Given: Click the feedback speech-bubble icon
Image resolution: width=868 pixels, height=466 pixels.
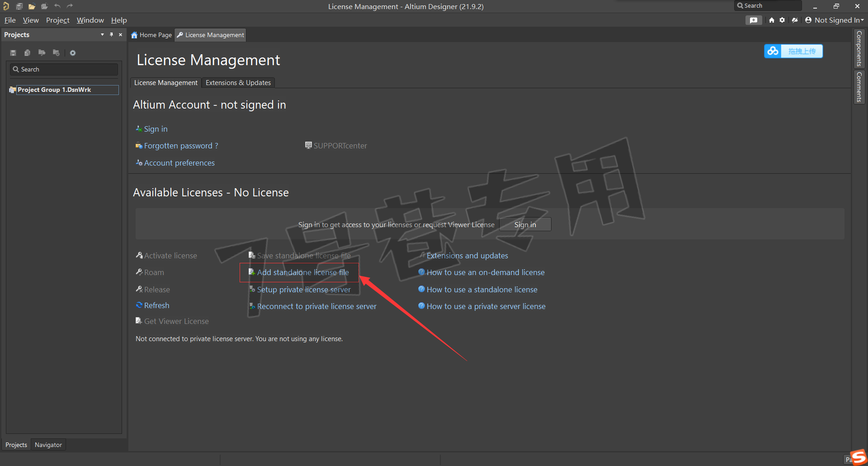Looking at the screenshot, I should click(754, 20).
